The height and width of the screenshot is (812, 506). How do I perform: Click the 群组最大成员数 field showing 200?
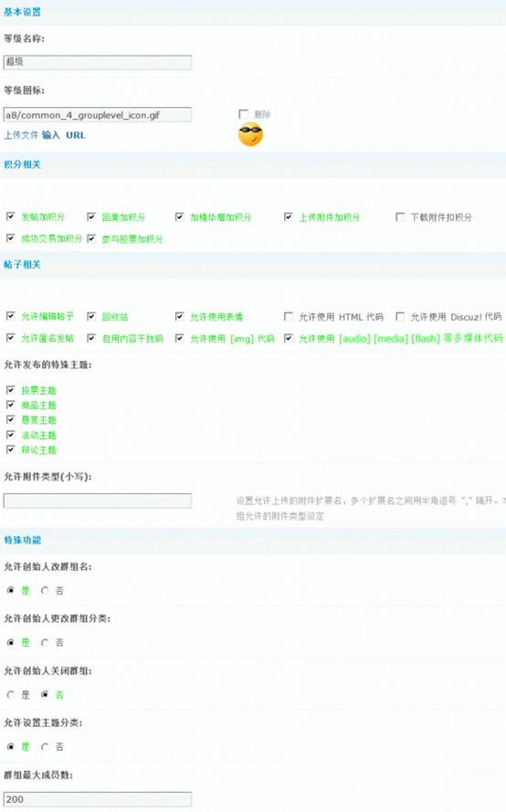point(98,799)
